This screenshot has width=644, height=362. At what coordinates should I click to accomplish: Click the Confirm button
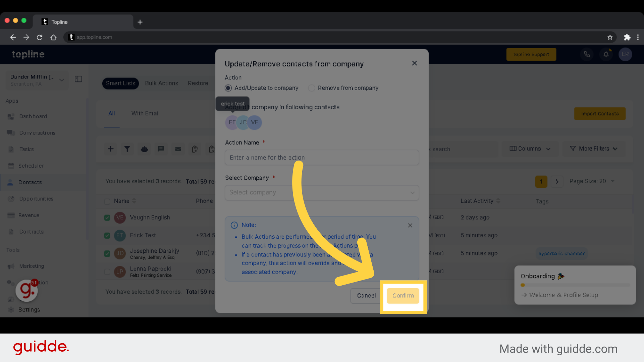(x=403, y=295)
